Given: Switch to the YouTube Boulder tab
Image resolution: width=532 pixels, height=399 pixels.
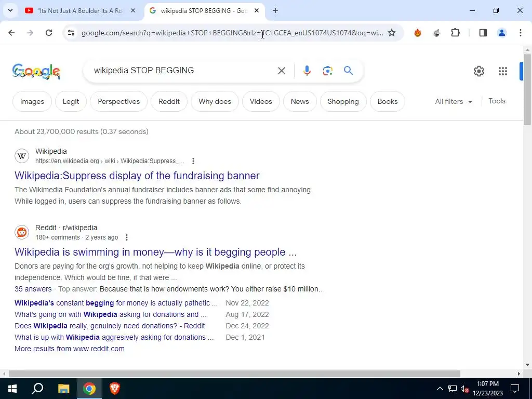Looking at the screenshot, I should 81,10.
